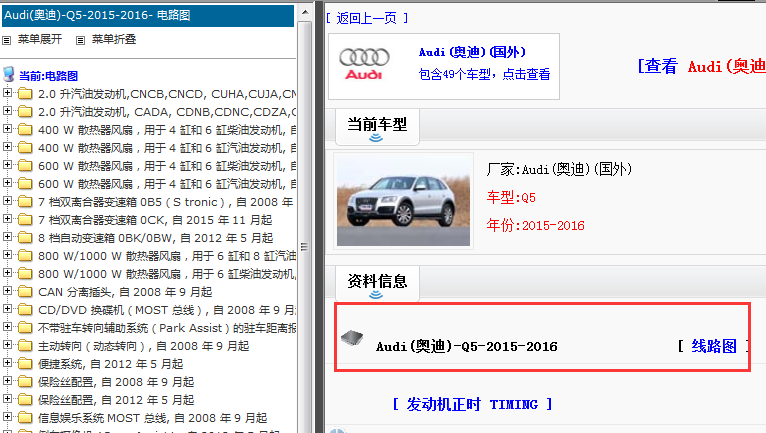Select 7 档双离合器变速箱 0CK tree item
Image resolution: width=766 pixels, height=433 pixels.
155,220
